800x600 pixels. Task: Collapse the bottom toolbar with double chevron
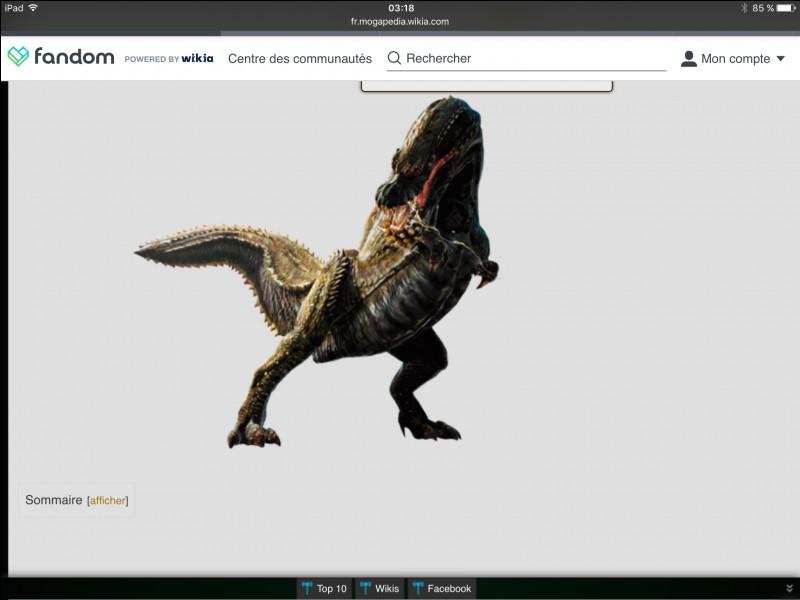[x=790, y=588]
